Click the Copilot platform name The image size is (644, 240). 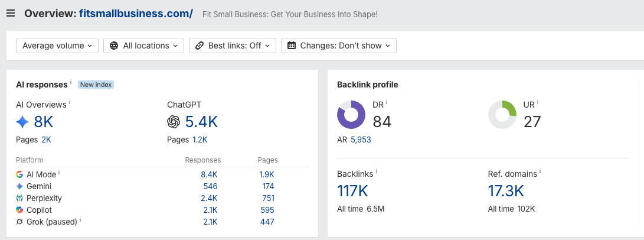coord(40,210)
